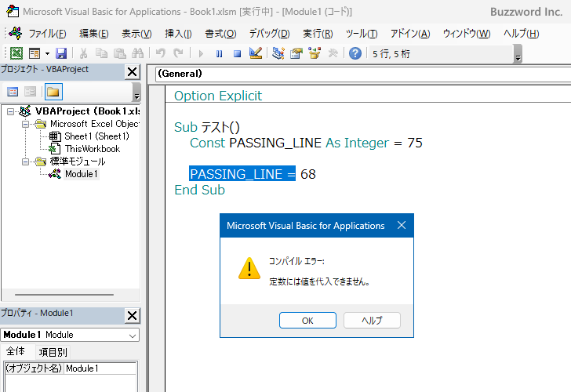Viewport: 571px width, 392px height.
Task: Close the project explorer panel
Action: tap(132, 72)
